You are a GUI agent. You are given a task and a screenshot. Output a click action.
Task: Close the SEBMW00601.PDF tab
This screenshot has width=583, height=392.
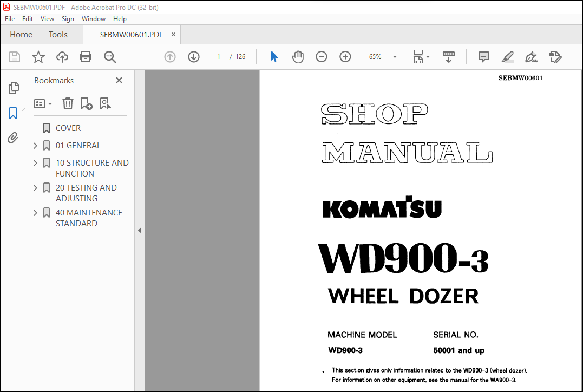(173, 35)
